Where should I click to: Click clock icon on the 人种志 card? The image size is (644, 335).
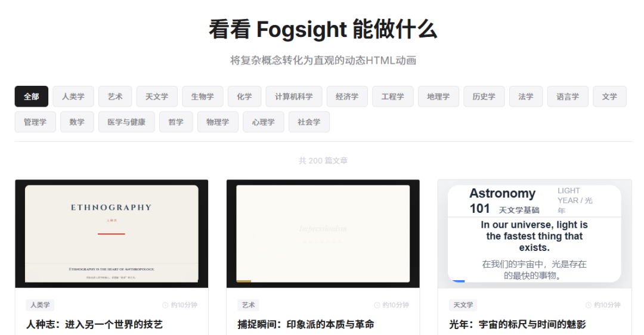point(165,305)
